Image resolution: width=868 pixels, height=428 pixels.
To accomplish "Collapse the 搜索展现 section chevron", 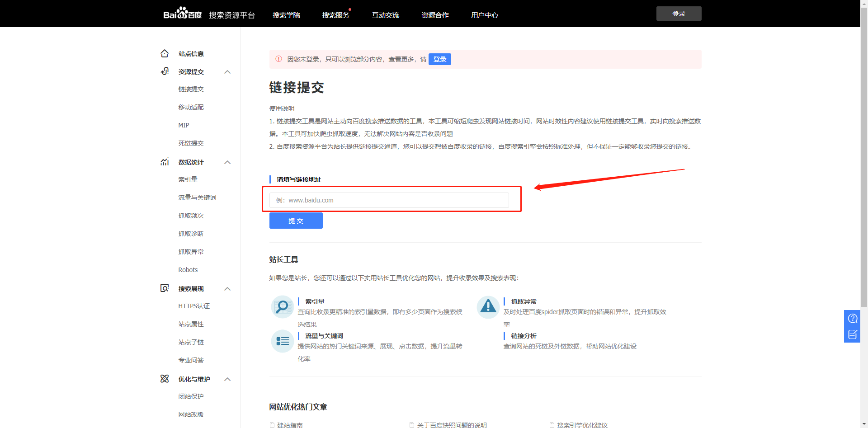I will (227, 289).
